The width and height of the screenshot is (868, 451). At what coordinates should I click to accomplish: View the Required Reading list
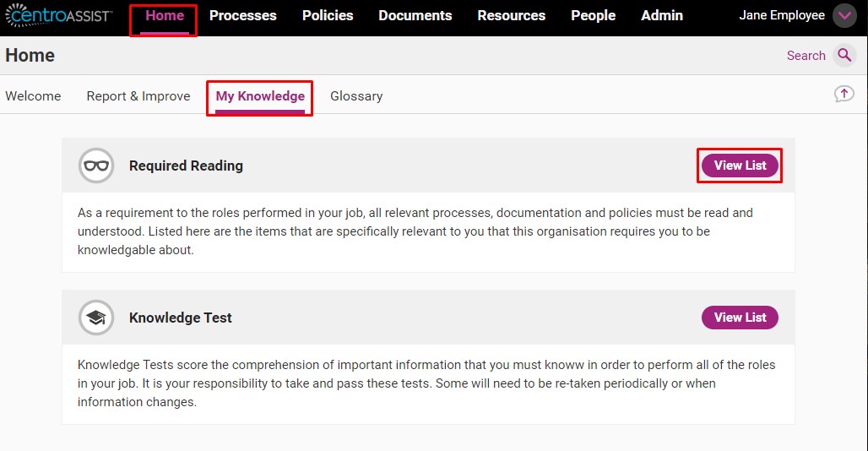741,166
